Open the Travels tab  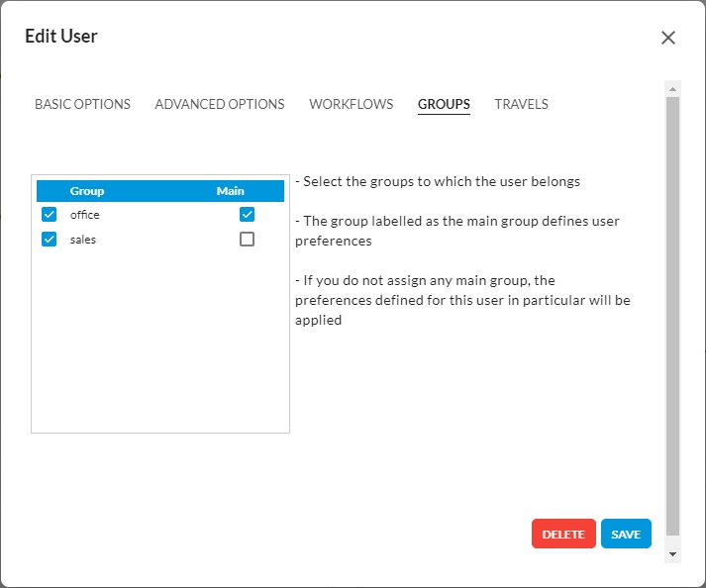click(x=521, y=104)
